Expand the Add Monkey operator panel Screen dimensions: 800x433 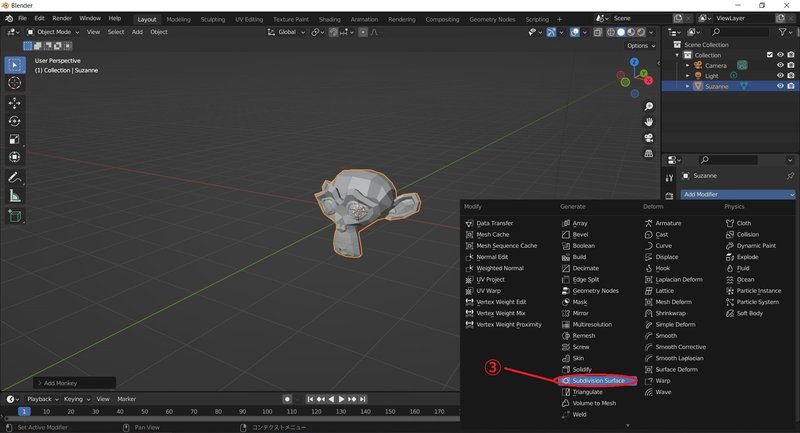coord(74,383)
